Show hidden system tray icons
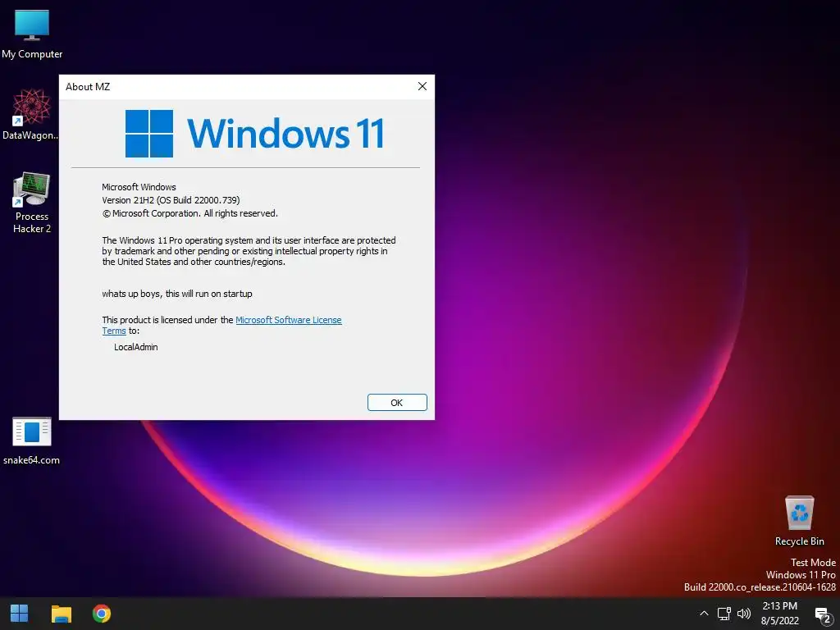Screen dimensions: 840x630 (704, 614)
